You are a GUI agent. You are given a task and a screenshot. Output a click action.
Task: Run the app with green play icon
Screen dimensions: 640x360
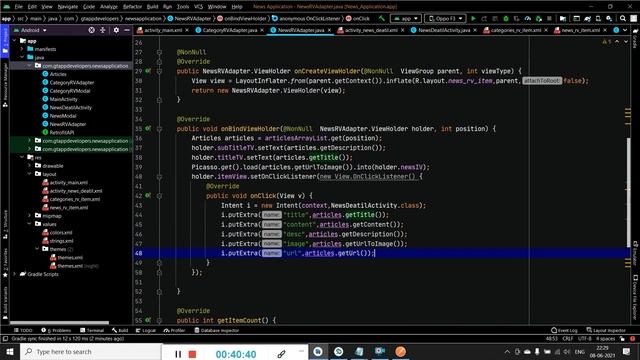[473, 18]
